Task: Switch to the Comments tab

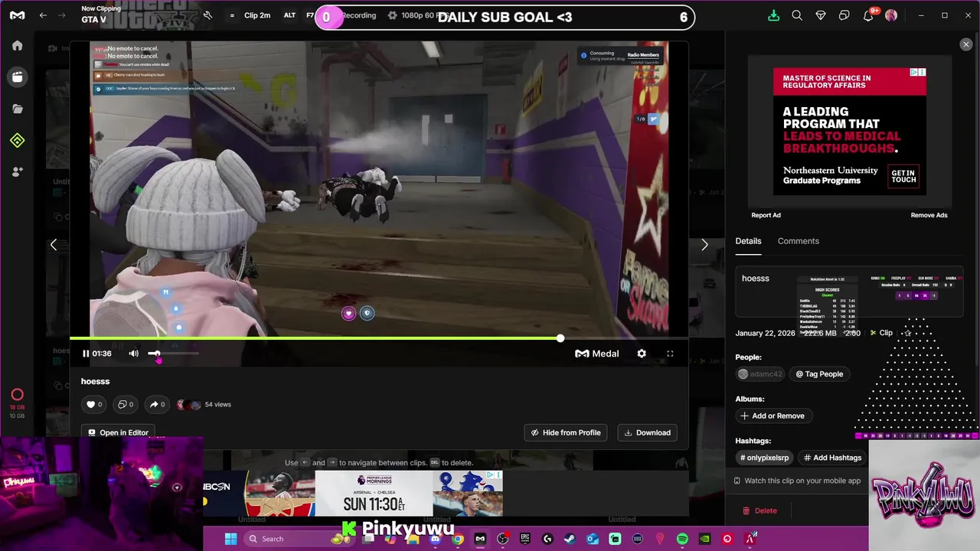Action: click(798, 241)
